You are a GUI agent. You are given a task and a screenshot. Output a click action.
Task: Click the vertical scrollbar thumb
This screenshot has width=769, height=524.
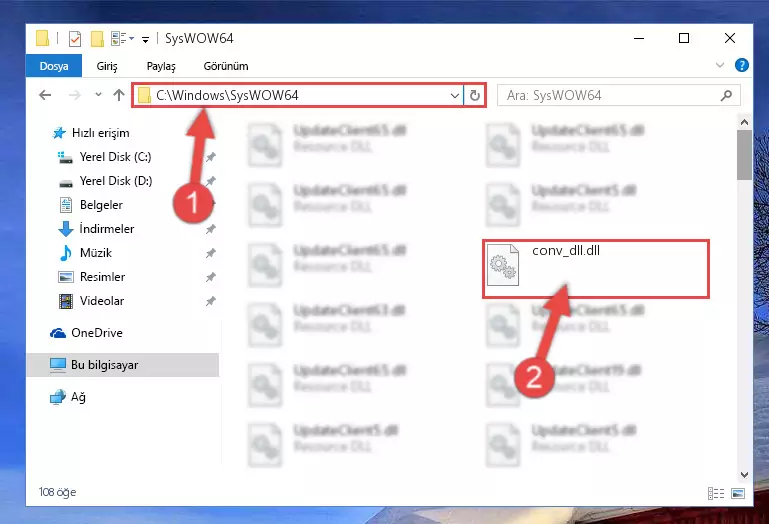[x=744, y=155]
